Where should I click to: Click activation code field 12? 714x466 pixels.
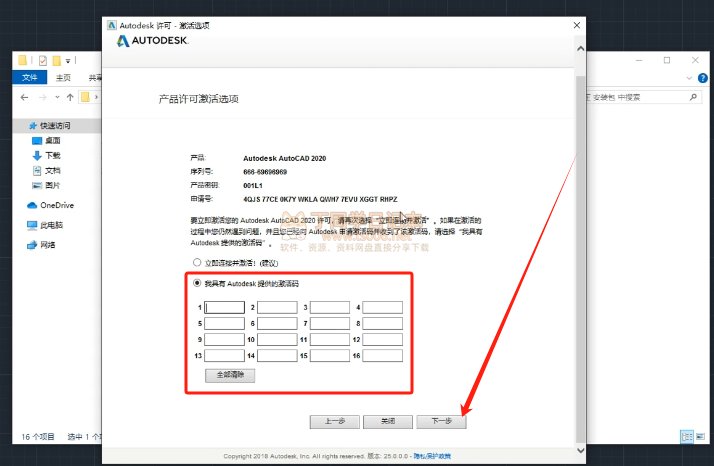[382, 339]
